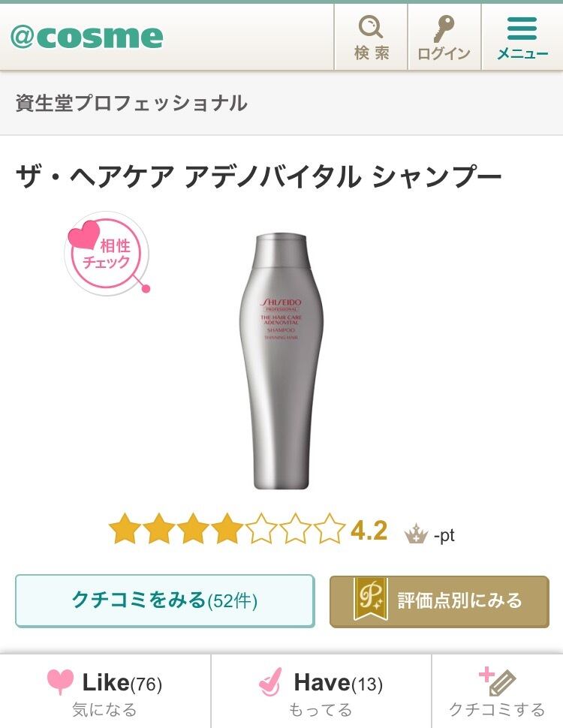The image size is (563, 728).
Task: Tap the shampoo bottle product image
Action: click(281, 362)
